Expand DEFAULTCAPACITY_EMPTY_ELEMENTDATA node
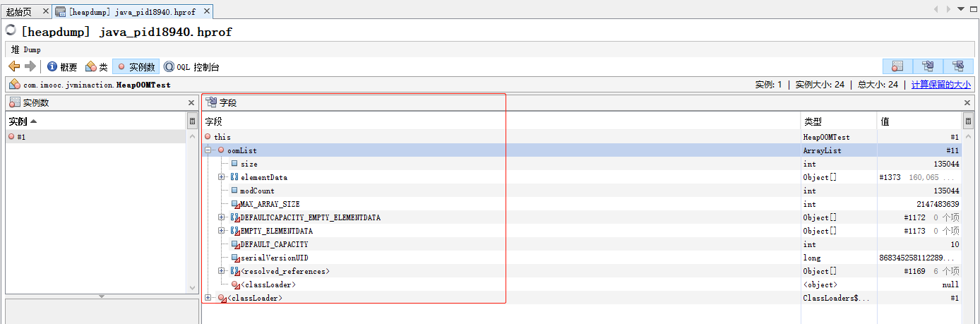The width and height of the screenshot is (980, 324). [222, 217]
